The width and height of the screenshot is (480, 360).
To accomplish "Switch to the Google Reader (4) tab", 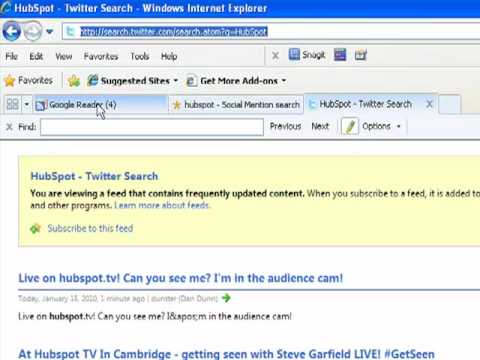I will [x=100, y=105].
